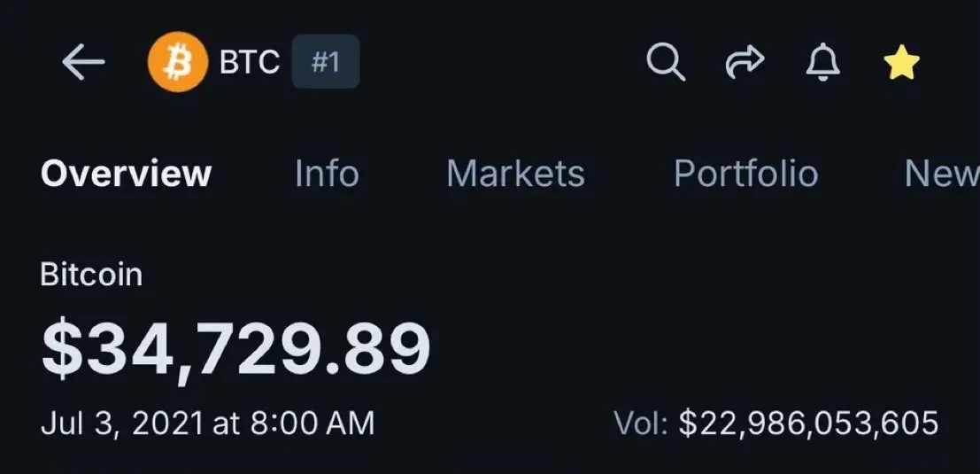Image resolution: width=980 pixels, height=474 pixels.
Task: Click the BTC ticker label
Action: (250, 62)
